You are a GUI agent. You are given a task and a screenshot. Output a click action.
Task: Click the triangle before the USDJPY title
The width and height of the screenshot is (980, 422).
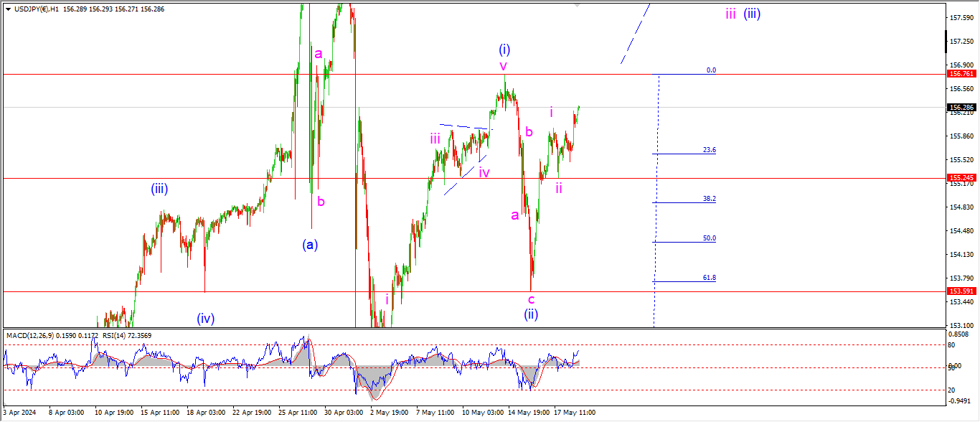(x=8, y=9)
